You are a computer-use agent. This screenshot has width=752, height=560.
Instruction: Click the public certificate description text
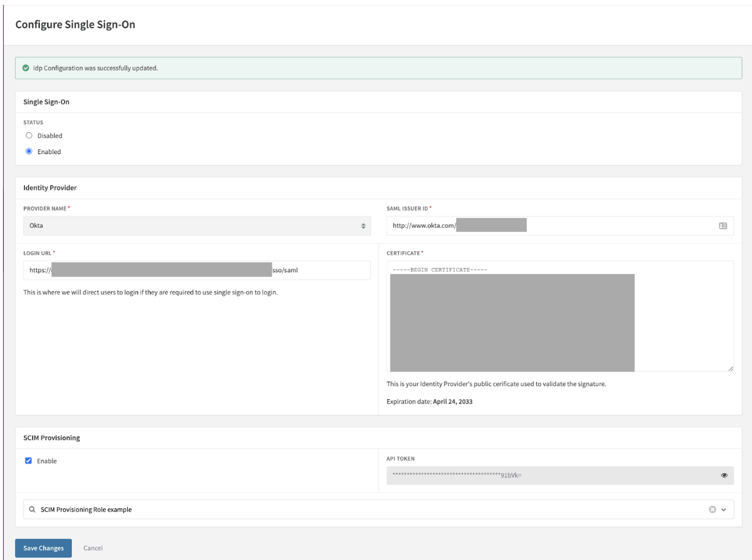(x=496, y=384)
